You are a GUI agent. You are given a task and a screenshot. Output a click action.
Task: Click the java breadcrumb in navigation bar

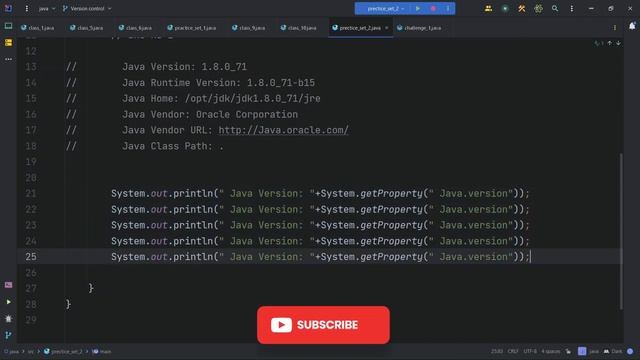pos(12,351)
